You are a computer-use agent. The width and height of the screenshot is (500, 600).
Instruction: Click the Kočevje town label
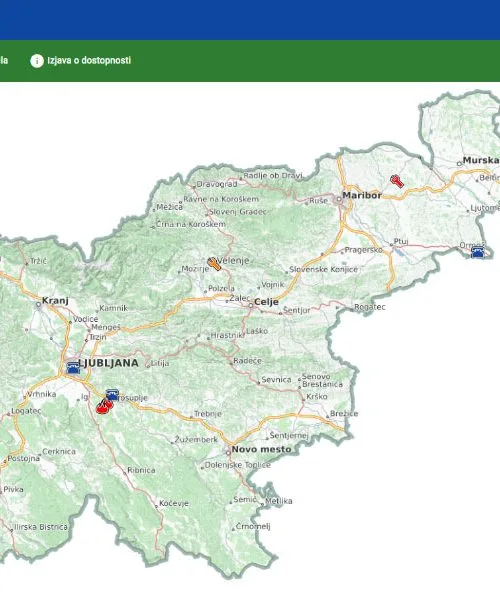(174, 503)
